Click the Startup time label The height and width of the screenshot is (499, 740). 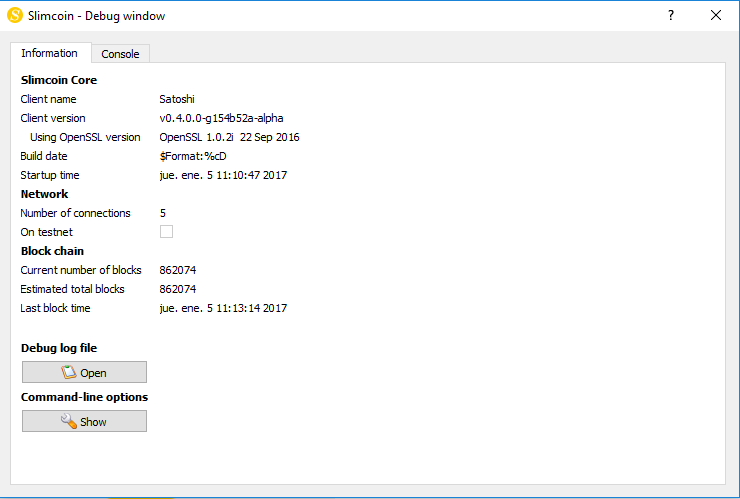50,175
